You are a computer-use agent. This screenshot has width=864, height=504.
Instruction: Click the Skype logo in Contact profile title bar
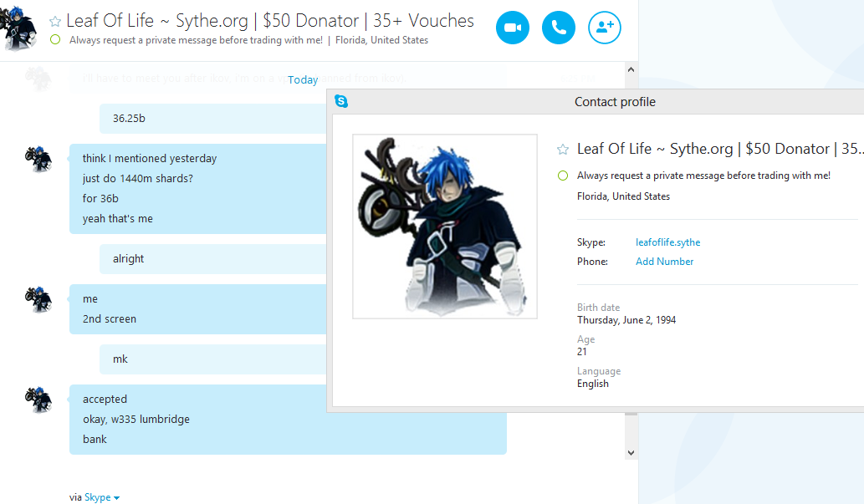341,101
